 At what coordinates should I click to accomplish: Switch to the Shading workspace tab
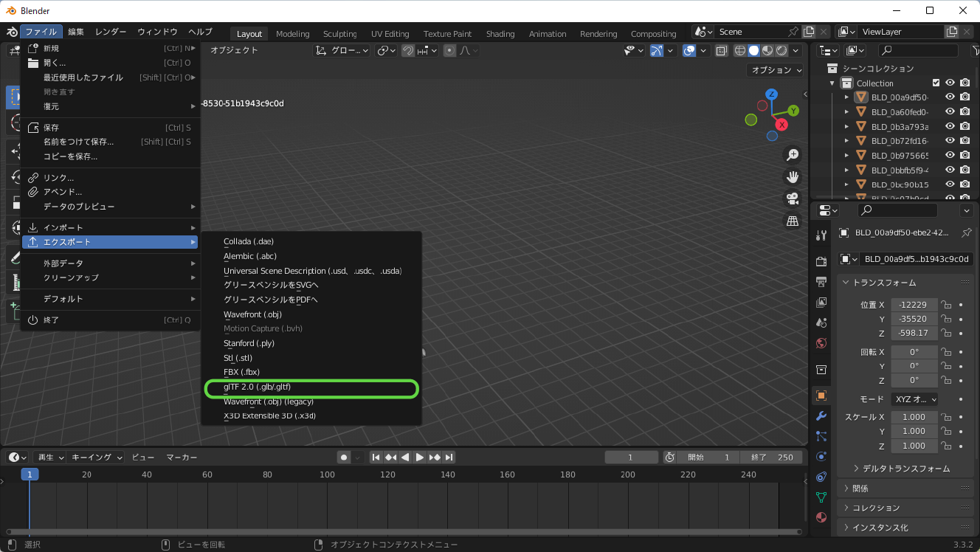(500, 33)
